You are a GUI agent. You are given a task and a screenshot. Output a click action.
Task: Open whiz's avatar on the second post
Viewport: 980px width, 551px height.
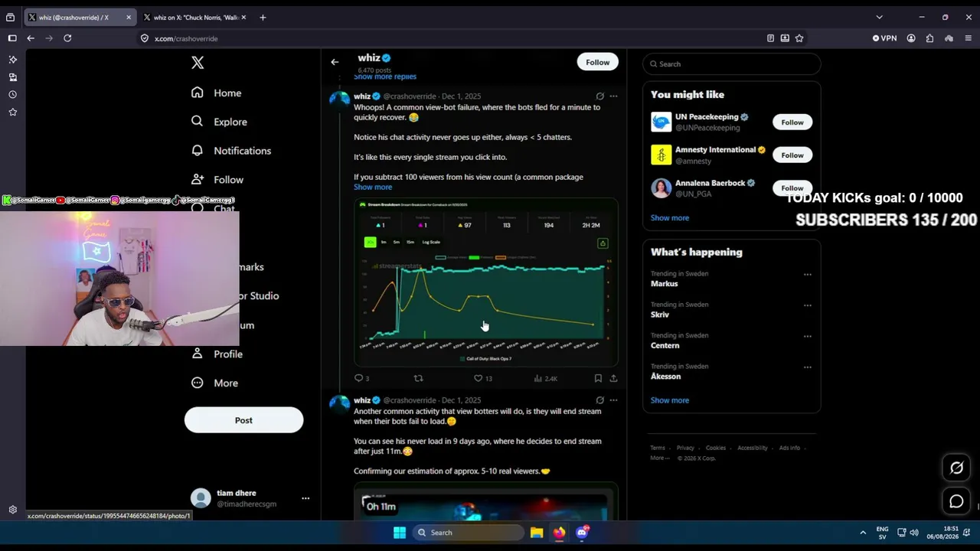point(339,406)
